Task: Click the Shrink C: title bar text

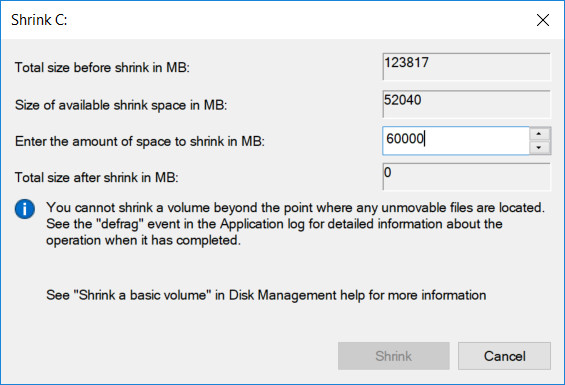Action: 39,20
